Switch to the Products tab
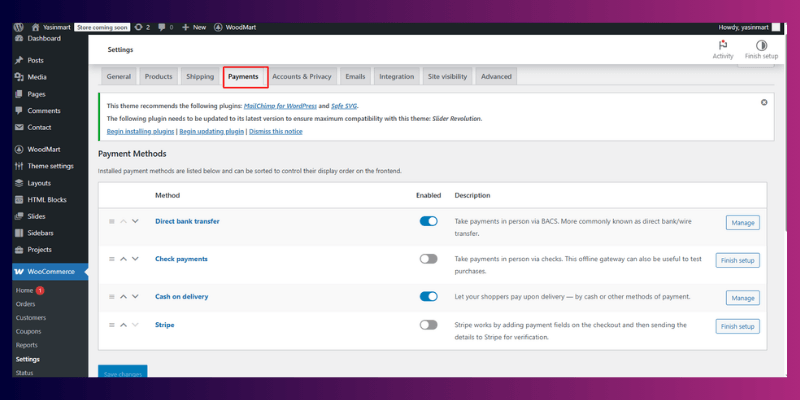The width and height of the screenshot is (800, 400). pos(159,77)
